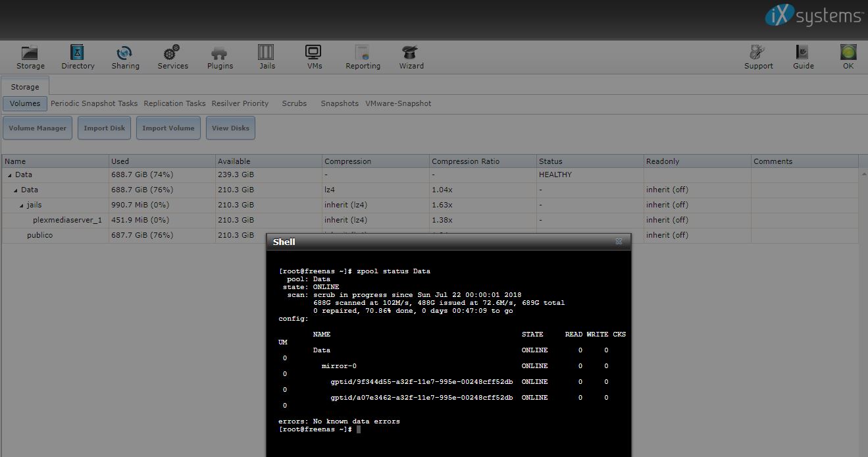Click the 1.38x compression ratio cell
868x457 pixels.
click(484, 220)
